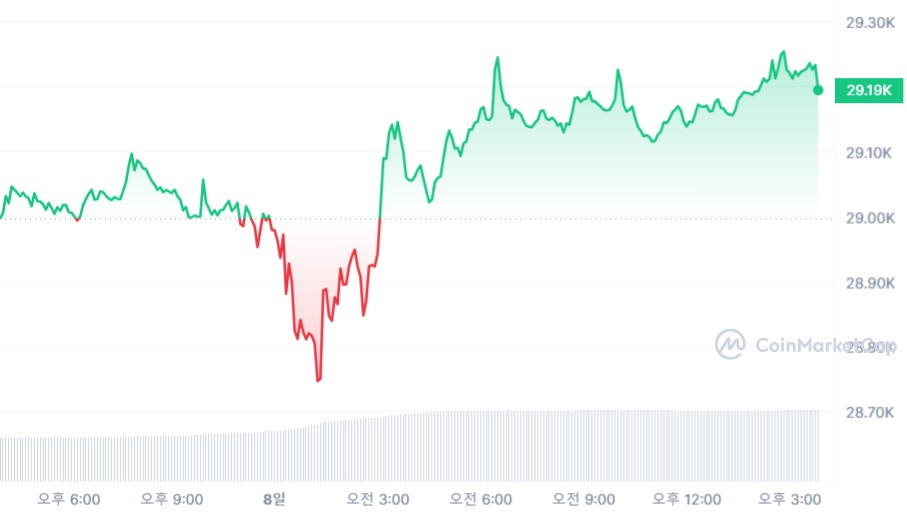Click the 28.90K price axis label
This screenshot has width=907, height=514.
click(x=868, y=283)
